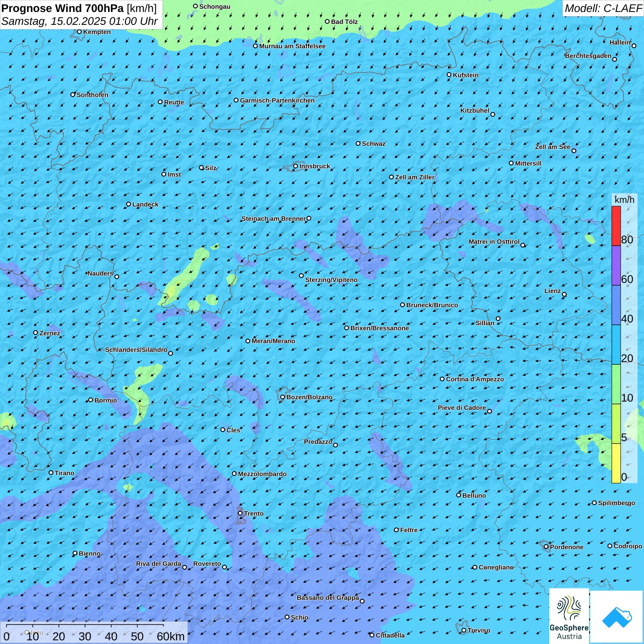The height and width of the screenshot is (644, 644).
Task: Click the 'Rovereto' label
Action: tap(207, 563)
